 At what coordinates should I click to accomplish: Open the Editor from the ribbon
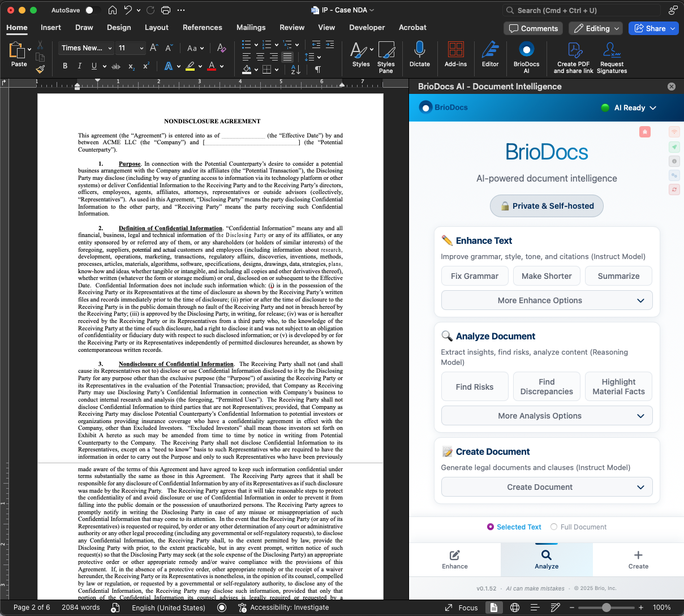tap(490, 57)
